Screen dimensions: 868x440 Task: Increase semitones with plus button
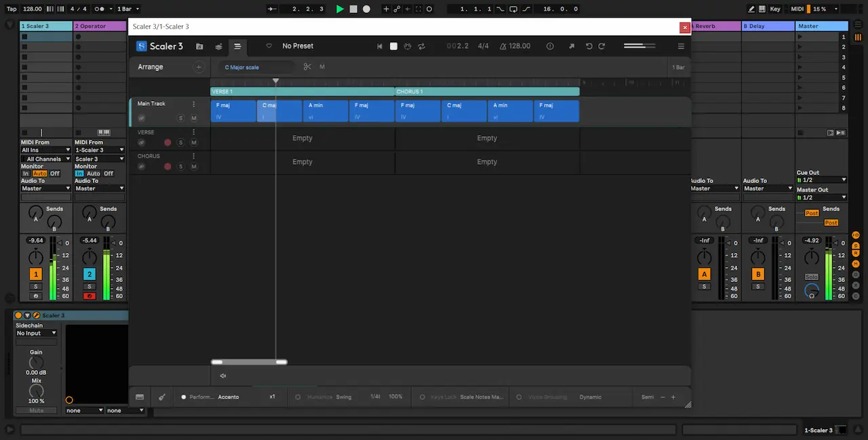pyautogui.click(x=673, y=397)
